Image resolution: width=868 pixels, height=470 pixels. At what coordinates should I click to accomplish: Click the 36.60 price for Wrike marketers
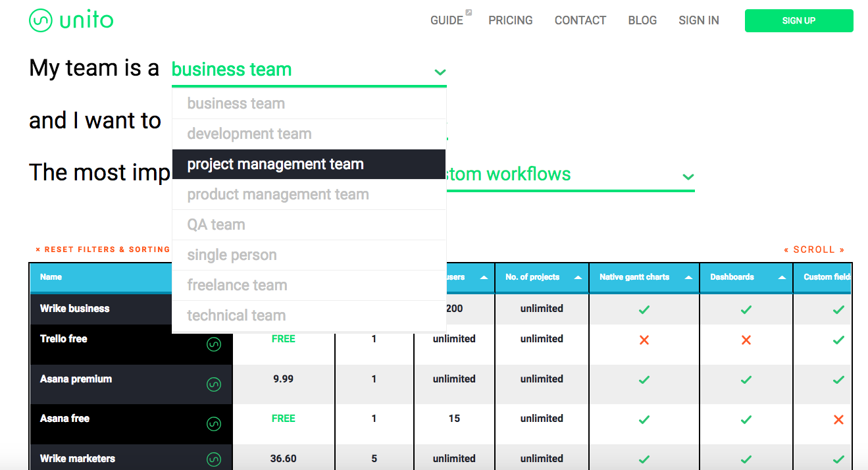[x=284, y=458]
